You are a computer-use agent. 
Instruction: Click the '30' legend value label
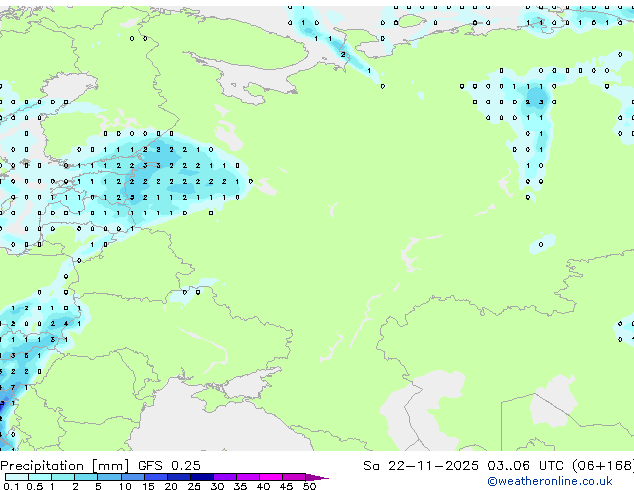point(217,486)
